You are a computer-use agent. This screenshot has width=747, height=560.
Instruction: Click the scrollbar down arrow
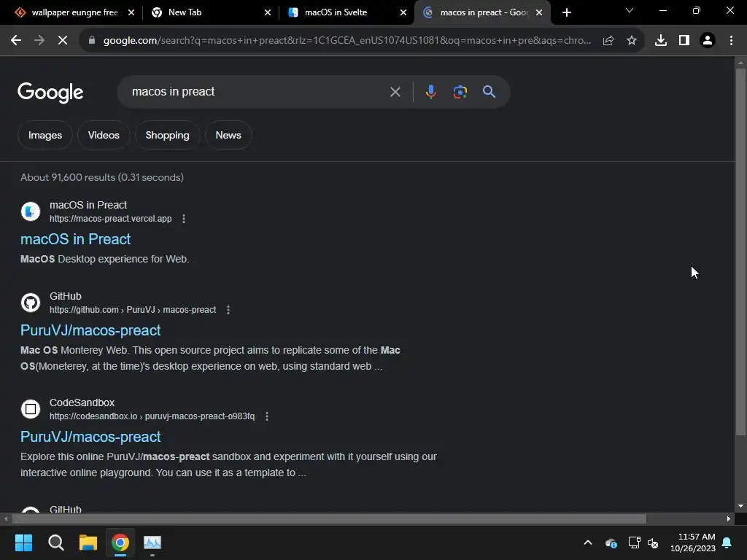point(740,506)
